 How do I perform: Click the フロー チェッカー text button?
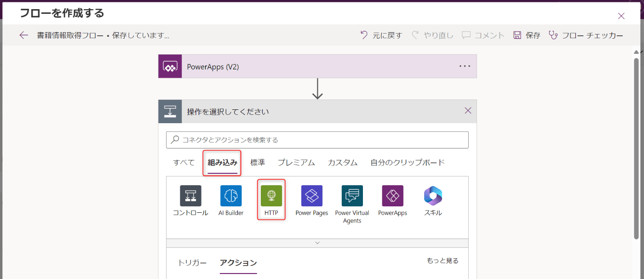(592, 35)
